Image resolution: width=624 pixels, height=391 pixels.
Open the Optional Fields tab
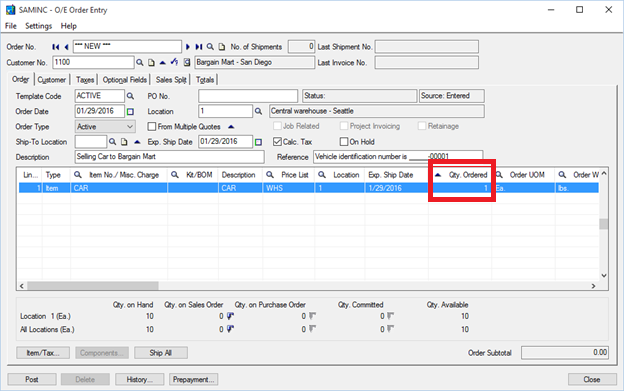(x=125, y=80)
